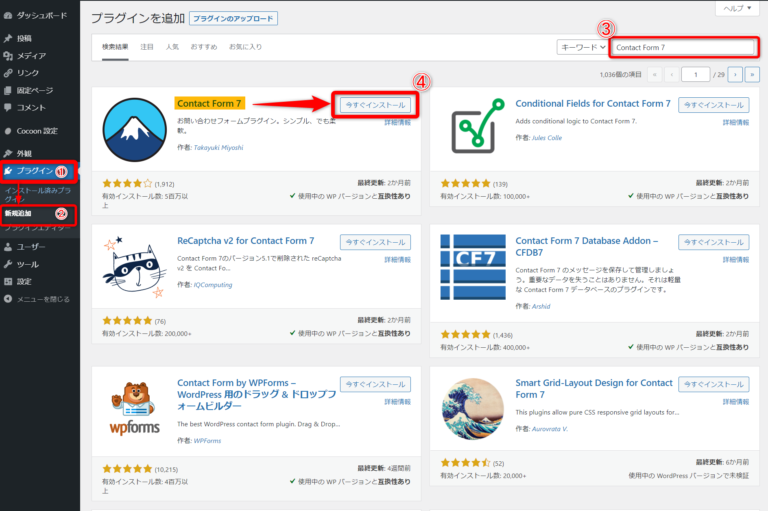The height and width of the screenshot is (511, 768).
Task: View author WPForms link
Action: pyautogui.click(x=208, y=440)
